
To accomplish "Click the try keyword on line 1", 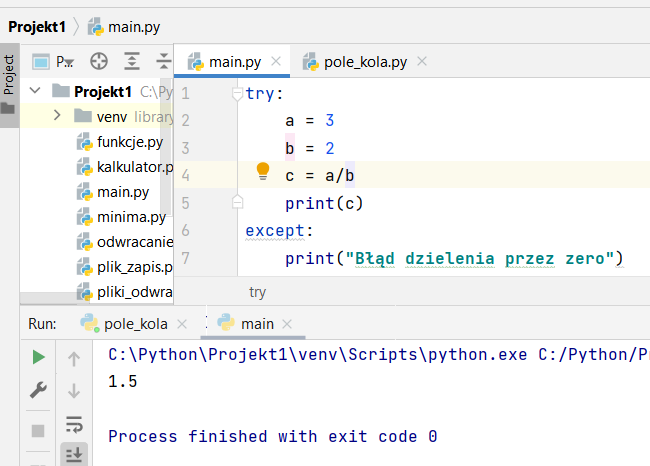I will tap(260, 93).
